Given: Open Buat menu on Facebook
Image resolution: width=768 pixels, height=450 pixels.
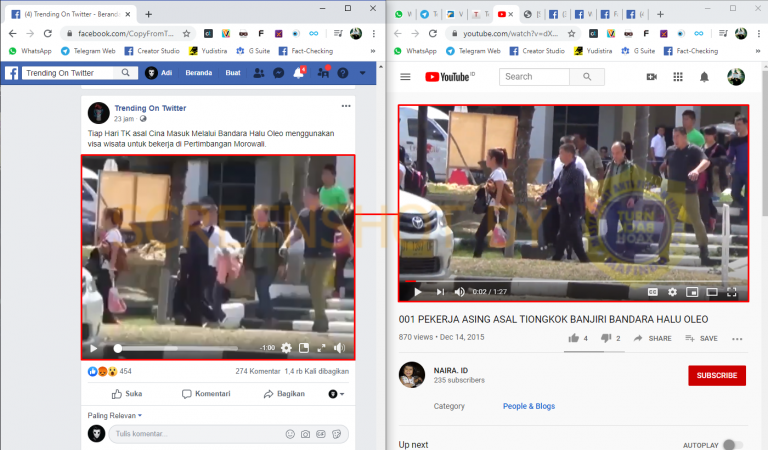Looking at the screenshot, I should pos(233,73).
